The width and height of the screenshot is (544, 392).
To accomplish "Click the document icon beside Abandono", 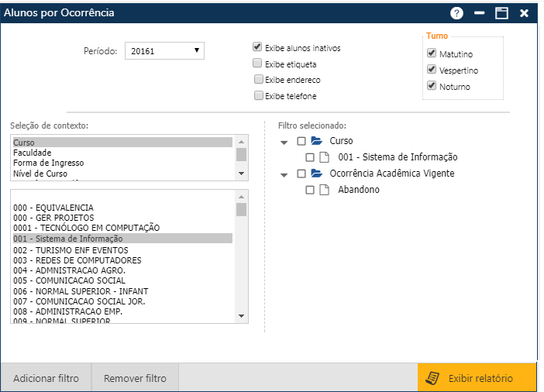I will click(x=325, y=190).
